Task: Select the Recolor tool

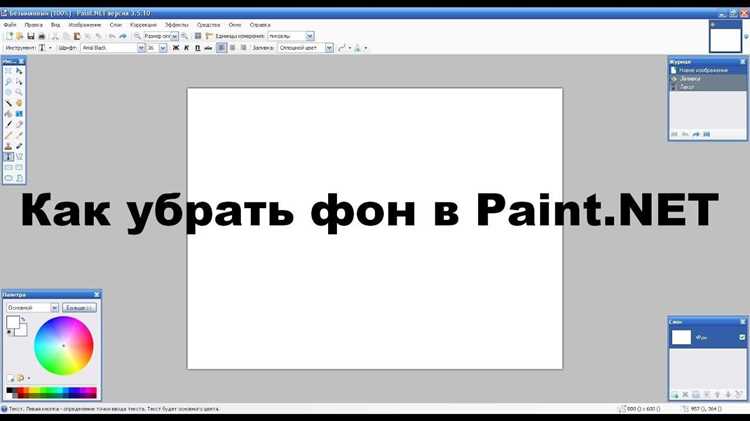Action: tap(19, 146)
